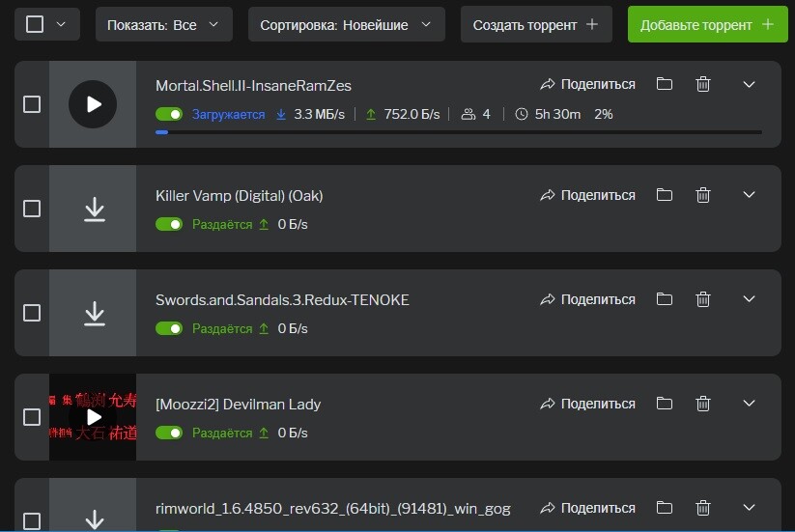Open folder for Killer Vamp torrent
Viewport: 795px width, 532px height.
(x=665, y=195)
